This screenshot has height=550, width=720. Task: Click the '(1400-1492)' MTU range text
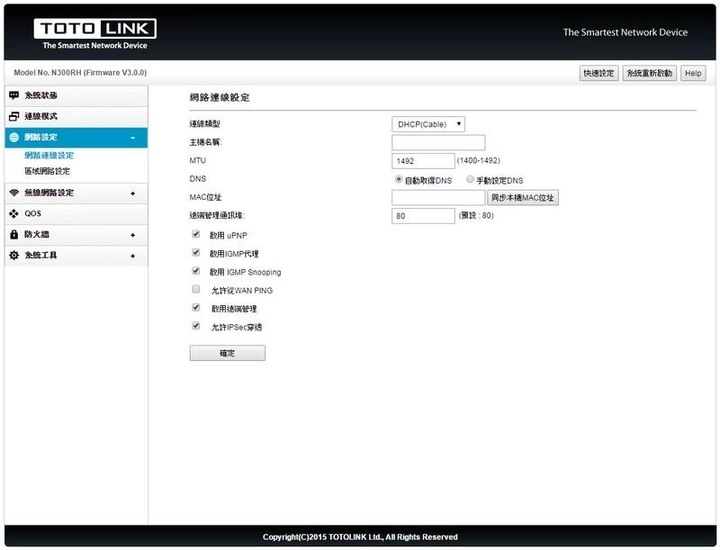[x=478, y=160]
